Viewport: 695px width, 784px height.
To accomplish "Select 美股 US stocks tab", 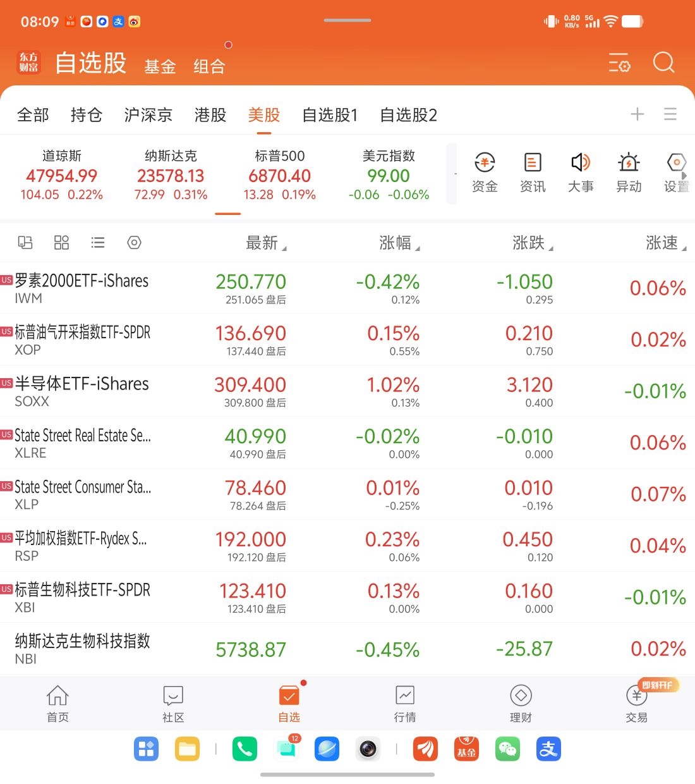I will click(x=264, y=114).
